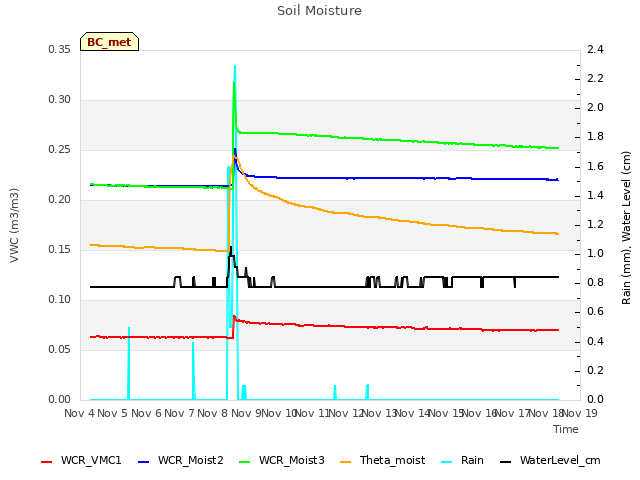Click black WaterLevel_cm legend color swatch
The width and height of the screenshot is (640, 480).
(506, 462)
